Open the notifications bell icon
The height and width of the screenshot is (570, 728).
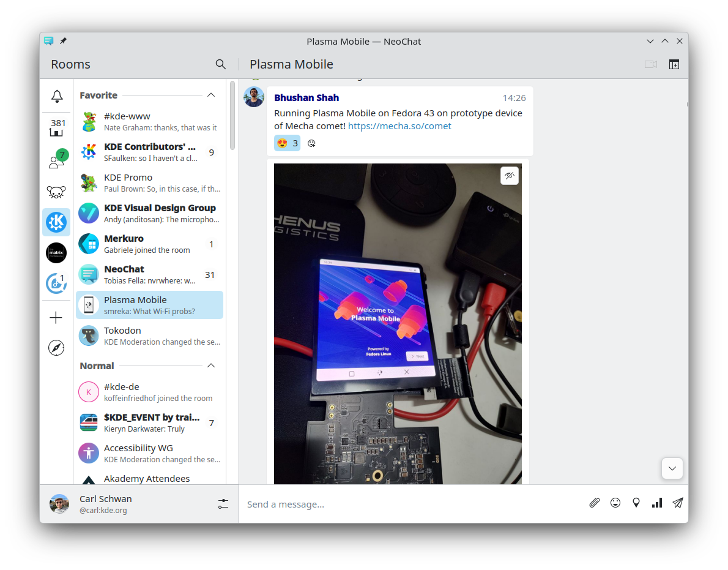(x=56, y=96)
